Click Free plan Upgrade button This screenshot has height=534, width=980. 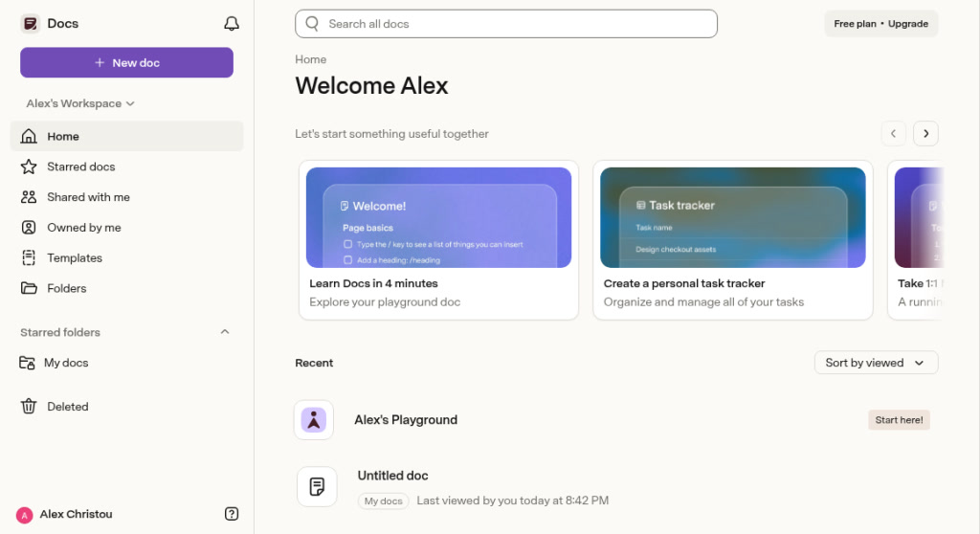click(880, 24)
